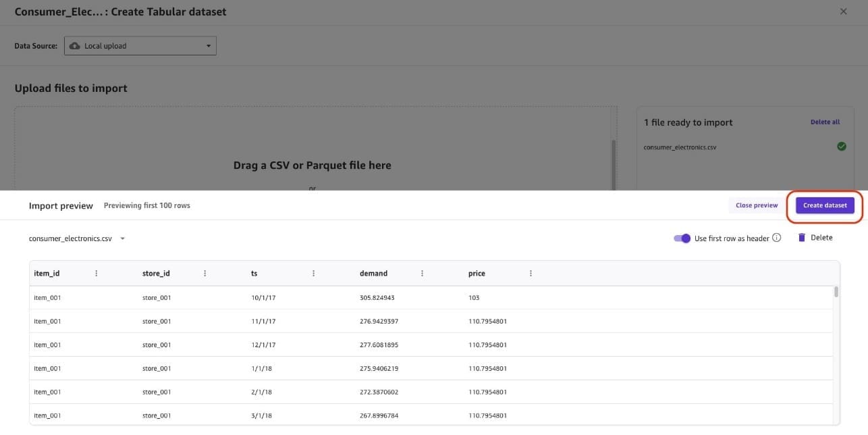
Task: Close the Create Tabular dataset dialog
Action: pos(843,11)
